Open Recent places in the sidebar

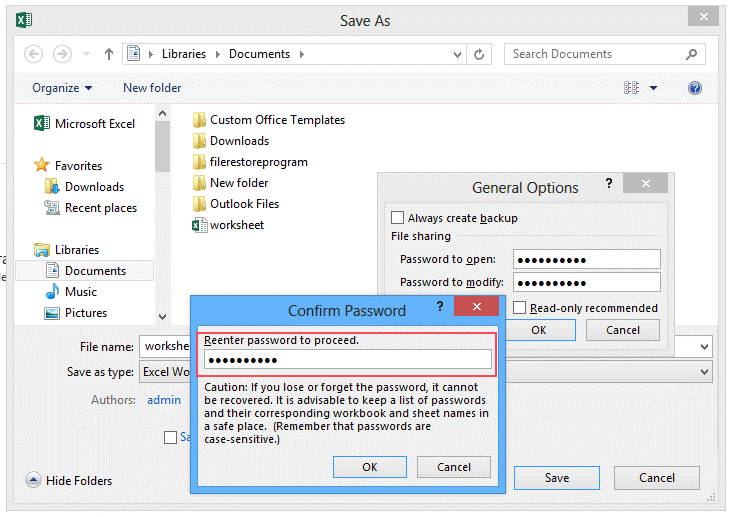click(91, 208)
